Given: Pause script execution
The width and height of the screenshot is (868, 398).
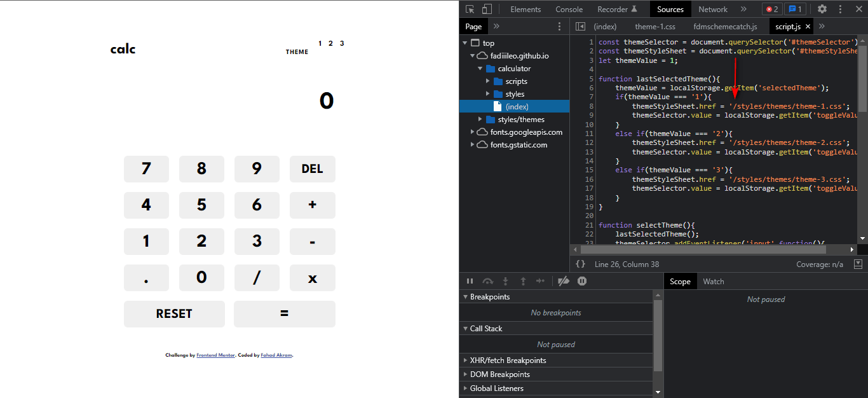Looking at the screenshot, I should pos(470,281).
